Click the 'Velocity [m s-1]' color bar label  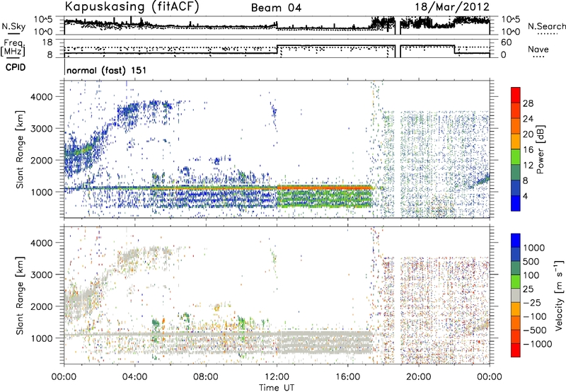click(559, 294)
